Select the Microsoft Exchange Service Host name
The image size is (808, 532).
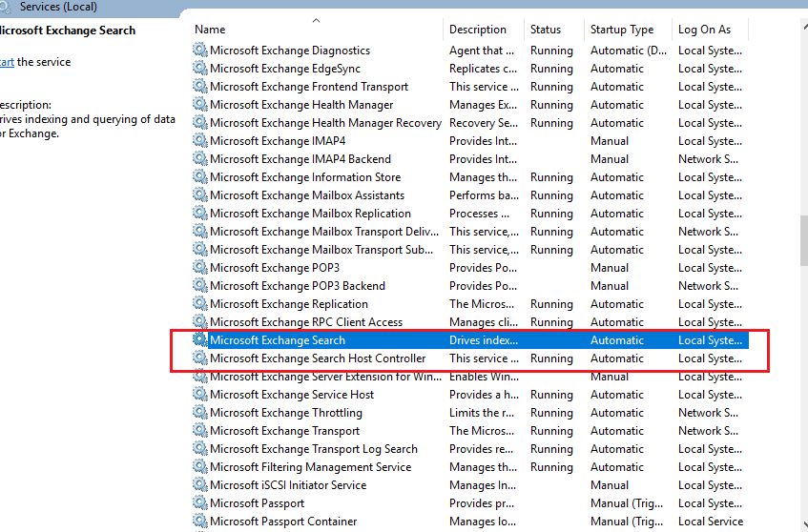(292, 395)
